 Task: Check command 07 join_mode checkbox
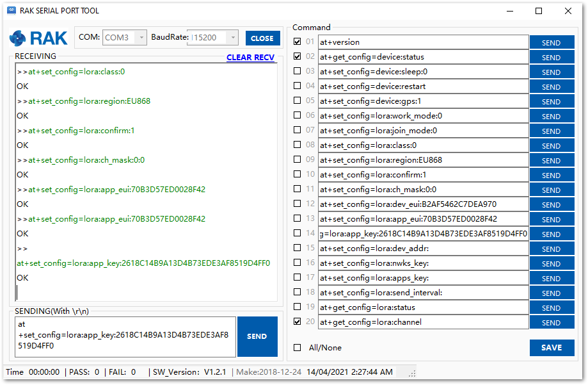click(x=298, y=129)
